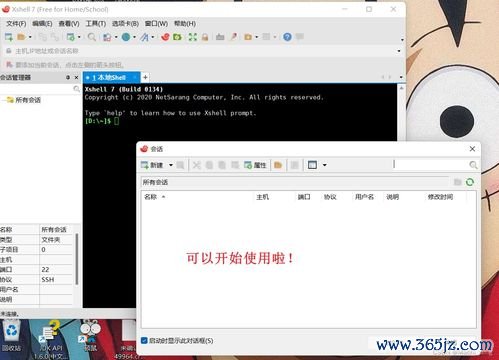Click the red Xftp swirl icon in toolbar
The image size is (499, 360).
click(x=165, y=37)
